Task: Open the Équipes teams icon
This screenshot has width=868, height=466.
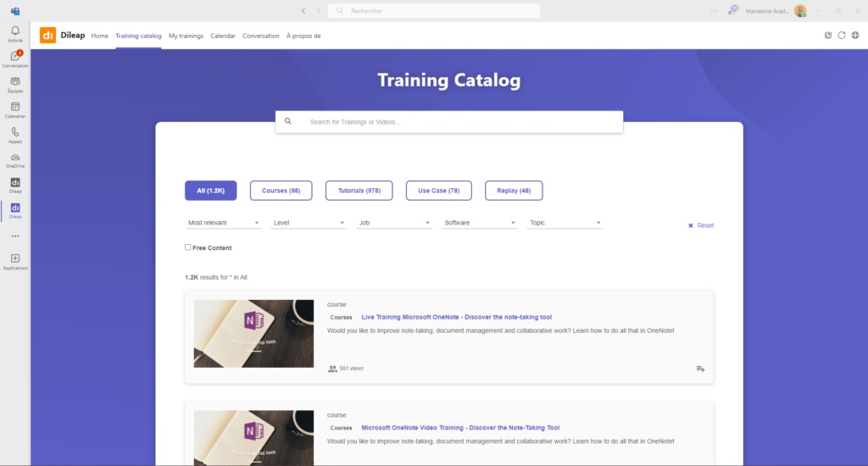Action: pyautogui.click(x=15, y=81)
